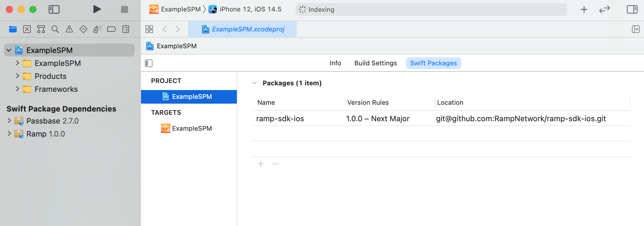Open the Source Control navigator
Viewport: 644px width, 226px height.
[x=27, y=29]
